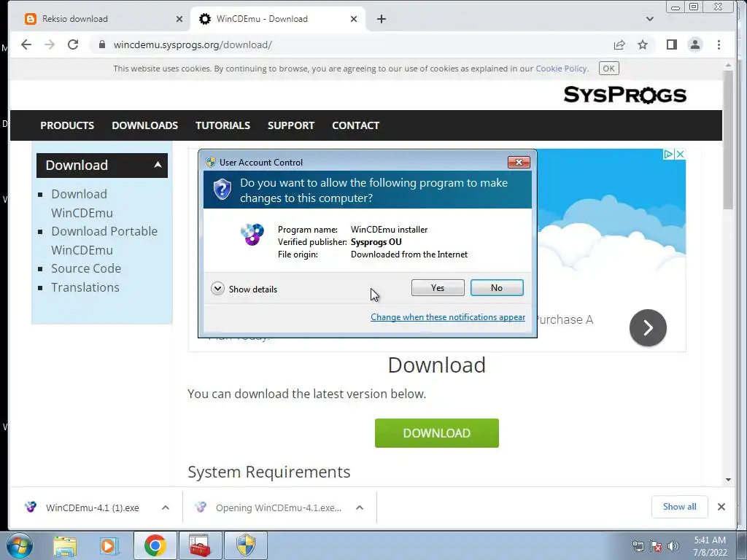Collapse the Download sidebar section arrow
Image resolution: width=747 pixels, height=560 pixels.
pos(158,165)
